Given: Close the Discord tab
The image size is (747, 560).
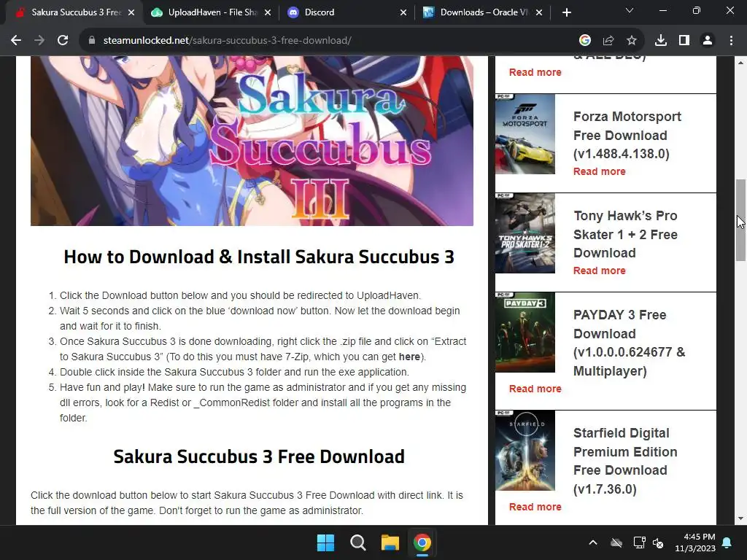Looking at the screenshot, I should (x=403, y=12).
